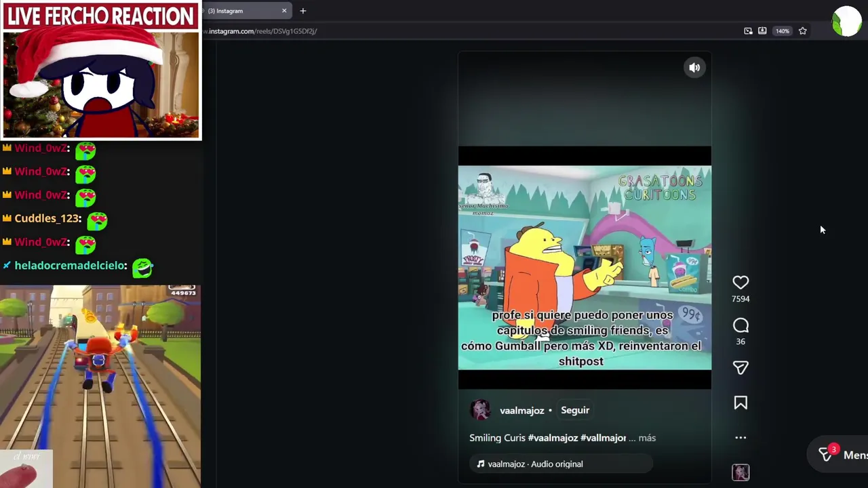Image resolution: width=868 pixels, height=488 pixels.
Task: Open comments via speech bubble icon
Action: (x=741, y=325)
